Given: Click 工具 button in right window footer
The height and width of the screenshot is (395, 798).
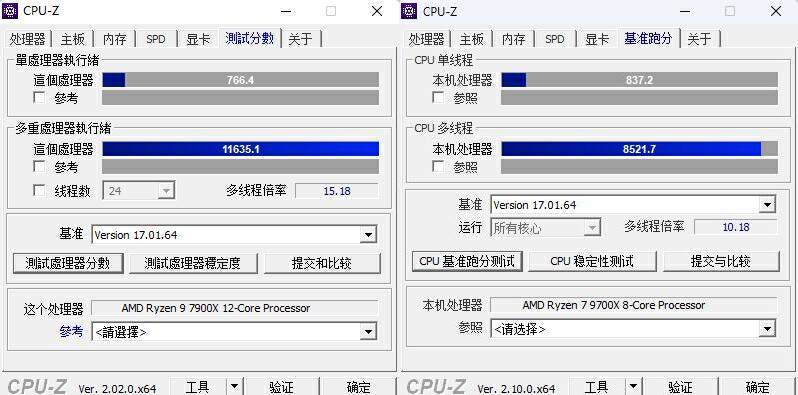Looking at the screenshot, I should coord(596,387).
